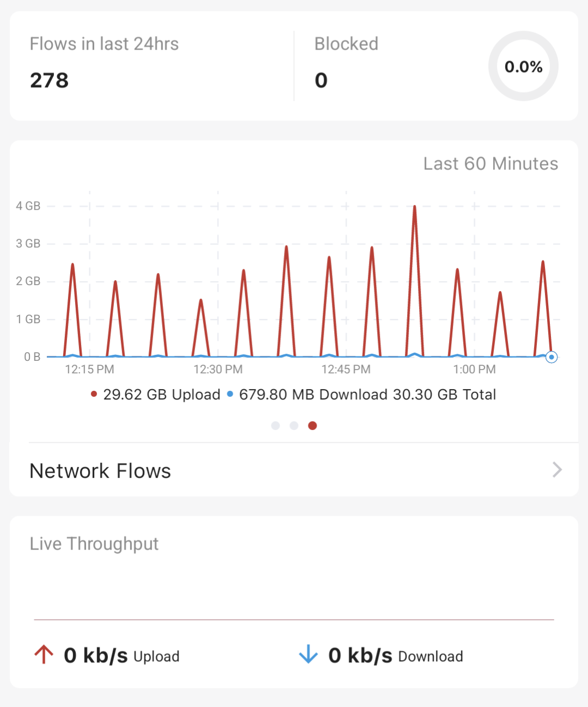
Task: Click the 1:00 PM time axis label
Action: (x=474, y=370)
